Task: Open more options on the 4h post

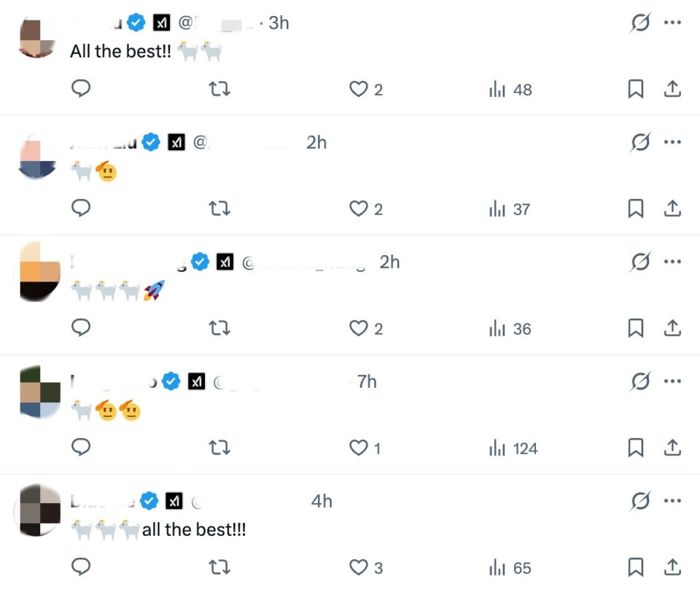Action: click(x=672, y=501)
